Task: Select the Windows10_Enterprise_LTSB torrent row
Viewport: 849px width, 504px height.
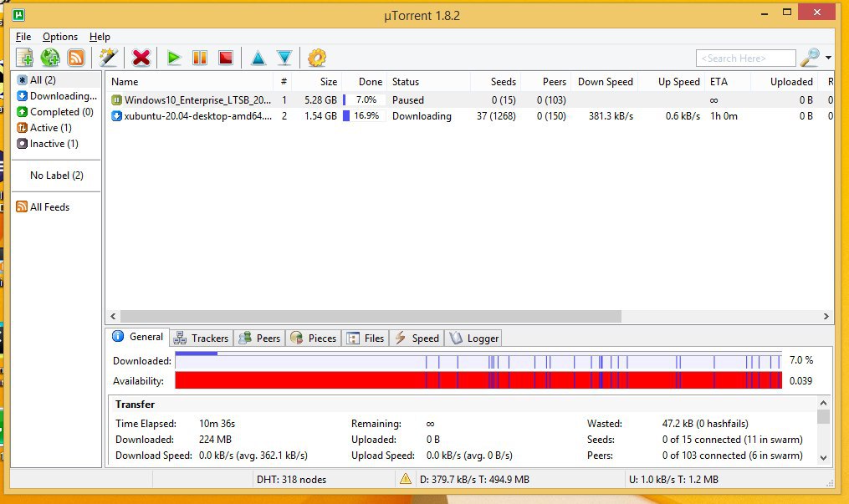Action: pos(469,100)
